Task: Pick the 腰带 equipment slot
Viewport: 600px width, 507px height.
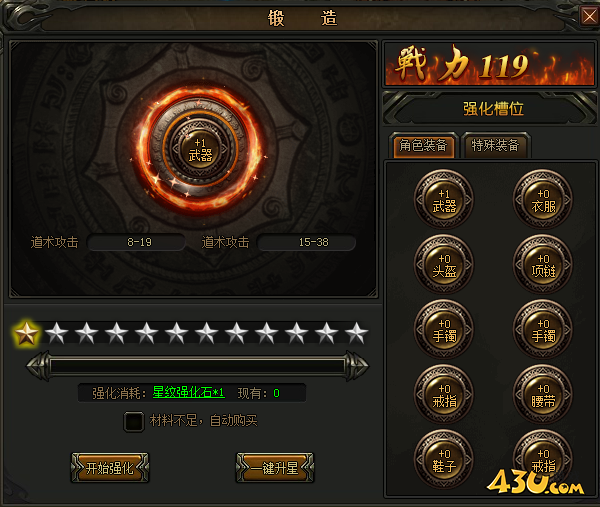Action: click(x=543, y=395)
